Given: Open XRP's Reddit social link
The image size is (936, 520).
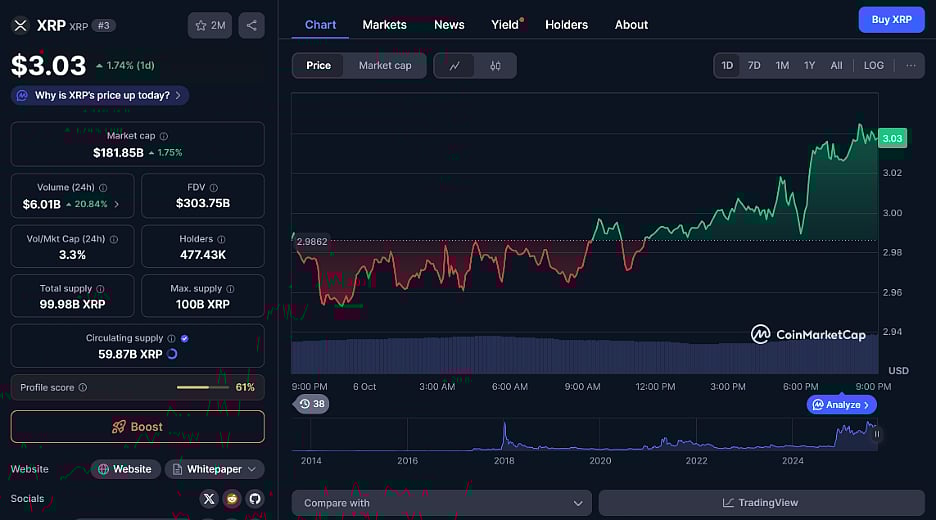Looking at the screenshot, I should pyautogui.click(x=232, y=499).
